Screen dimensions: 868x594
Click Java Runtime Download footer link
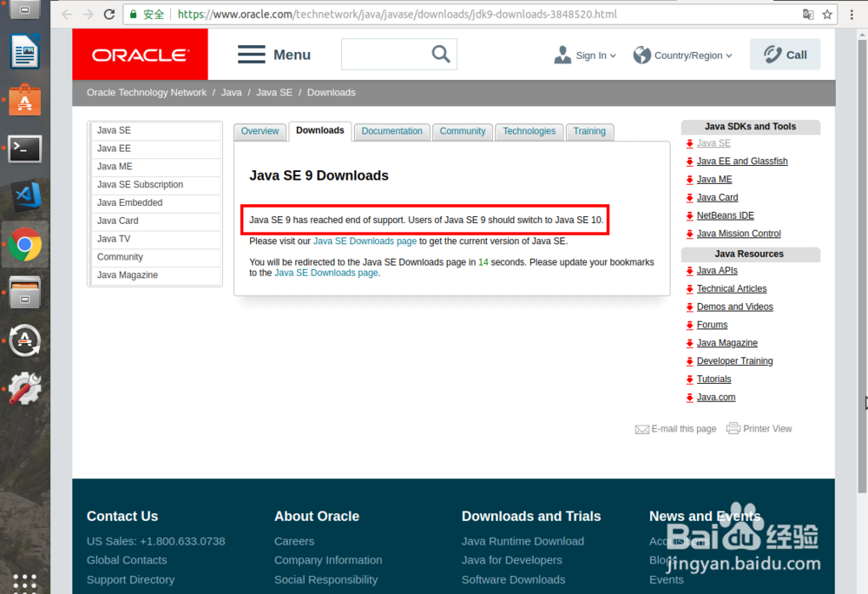[523, 541]
